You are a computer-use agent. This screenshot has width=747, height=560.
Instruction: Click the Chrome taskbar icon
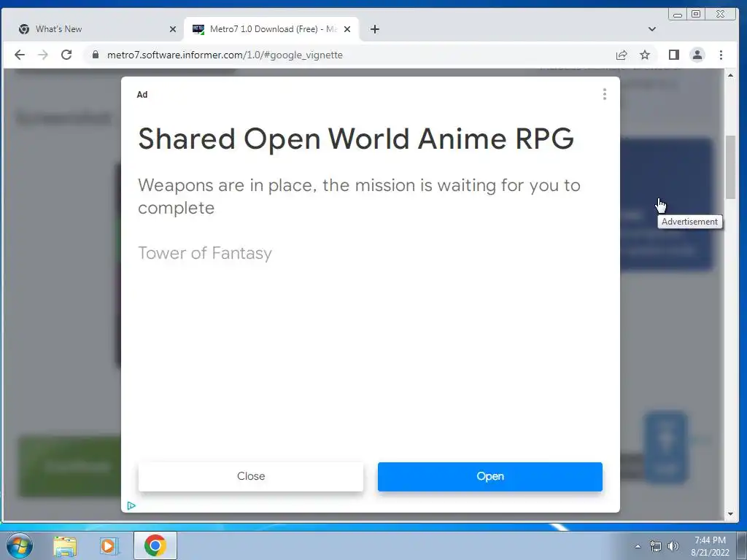tap(155, 545)
